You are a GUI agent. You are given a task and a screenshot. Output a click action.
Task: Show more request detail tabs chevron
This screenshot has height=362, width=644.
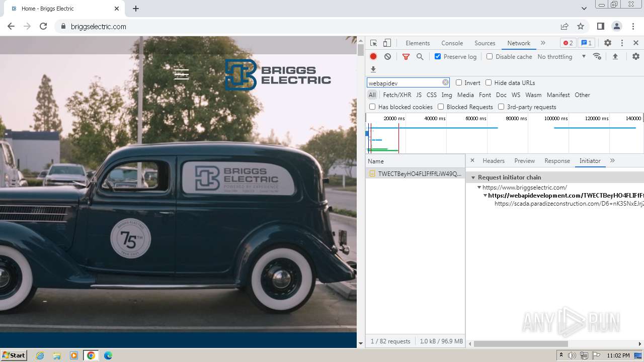(612, 160)
